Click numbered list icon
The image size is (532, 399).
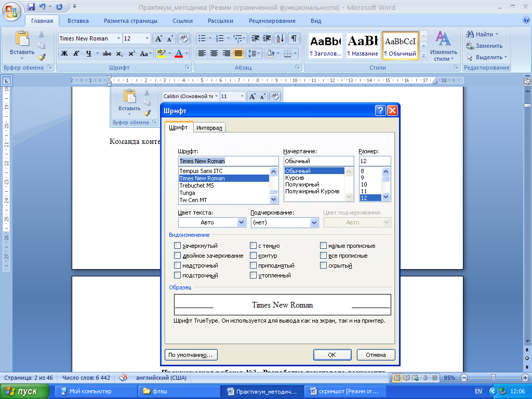pos(220,38)
